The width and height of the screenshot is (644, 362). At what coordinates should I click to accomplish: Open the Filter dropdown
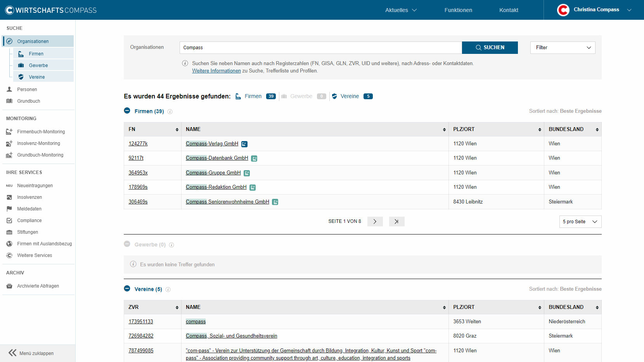[x=563, y=48]
